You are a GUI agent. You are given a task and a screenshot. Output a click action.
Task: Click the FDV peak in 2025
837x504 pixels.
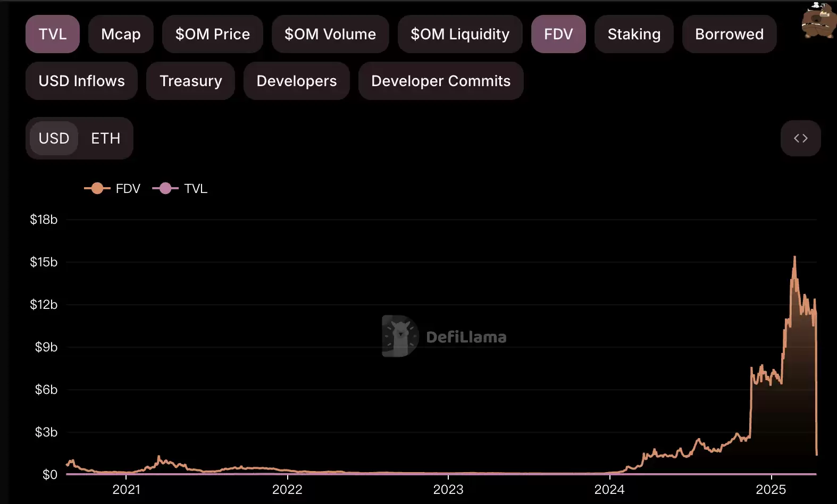click(794, 257)
